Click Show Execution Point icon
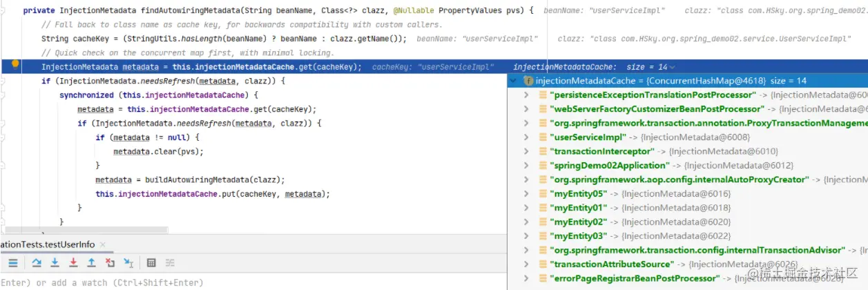Screen dimensions: 868x290 click(13, 263)
